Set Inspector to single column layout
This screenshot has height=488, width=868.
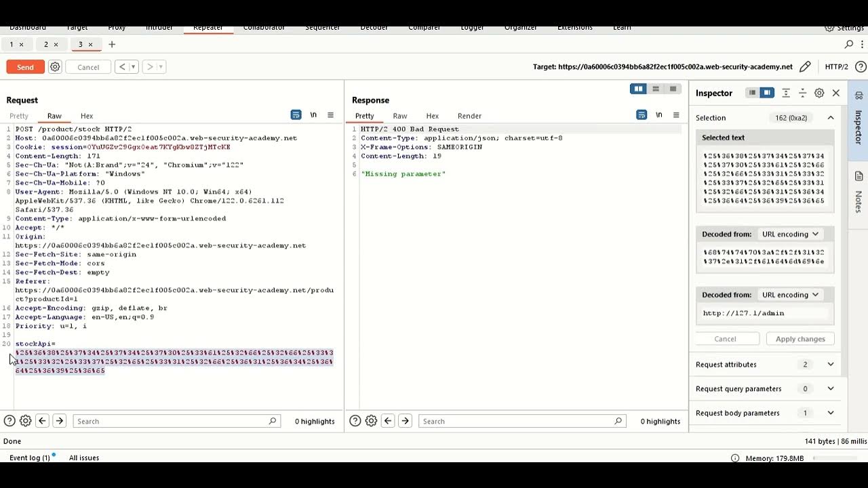(752, 93)
